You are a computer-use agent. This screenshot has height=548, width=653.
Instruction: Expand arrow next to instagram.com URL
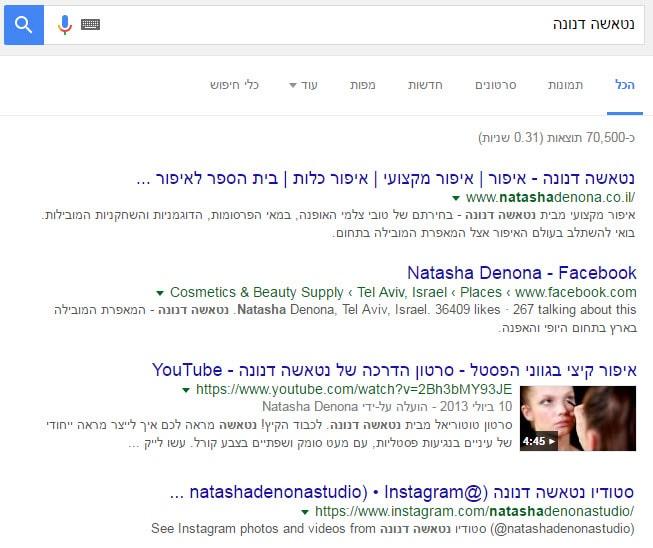click(x=305, y=512)
